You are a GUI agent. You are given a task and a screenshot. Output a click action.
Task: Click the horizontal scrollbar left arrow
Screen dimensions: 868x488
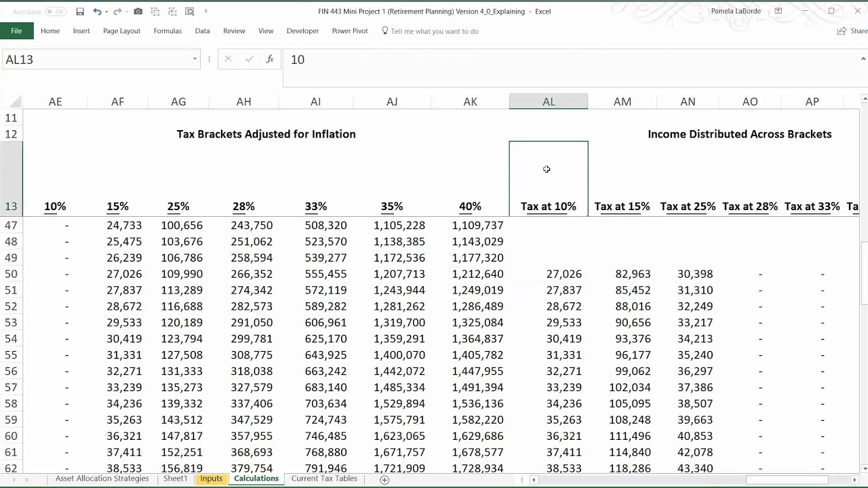(534, 480)
